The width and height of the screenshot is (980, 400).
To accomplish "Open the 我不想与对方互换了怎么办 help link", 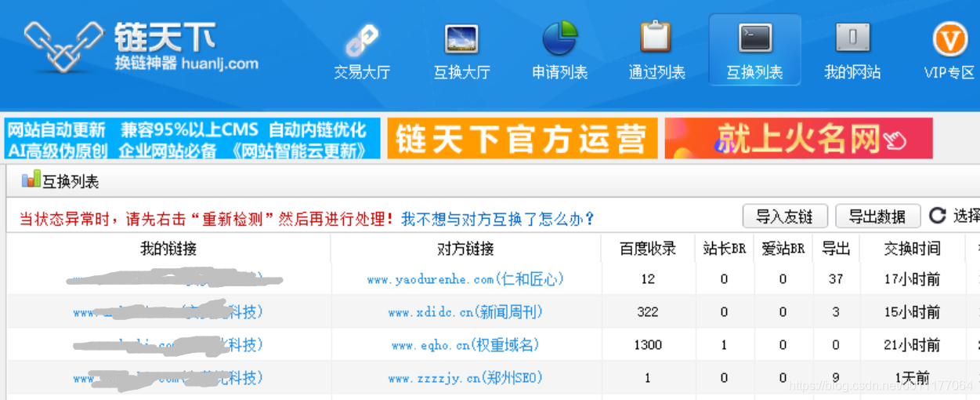I will (x=498, y=219).
